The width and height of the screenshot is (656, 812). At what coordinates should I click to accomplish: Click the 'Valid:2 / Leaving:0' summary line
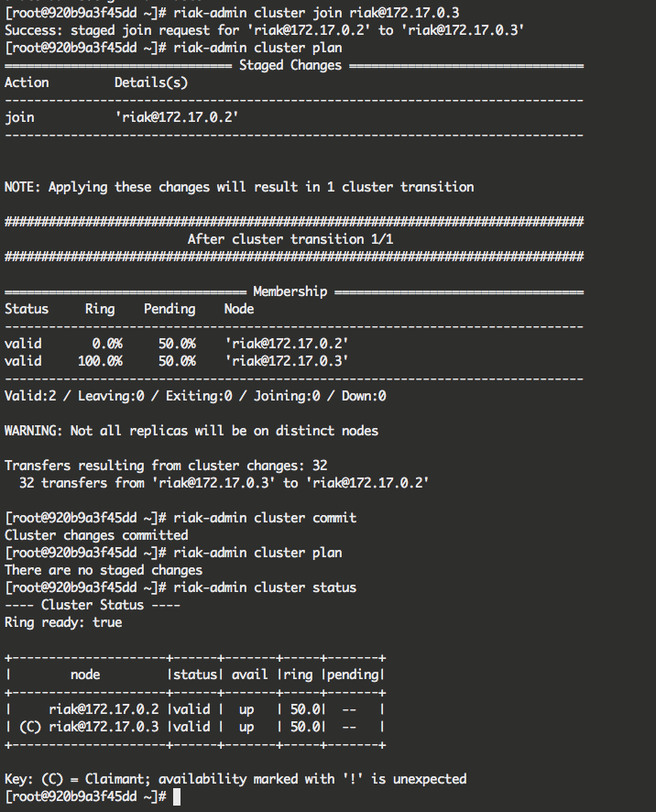pyautogui.click(x=195, y=396)
